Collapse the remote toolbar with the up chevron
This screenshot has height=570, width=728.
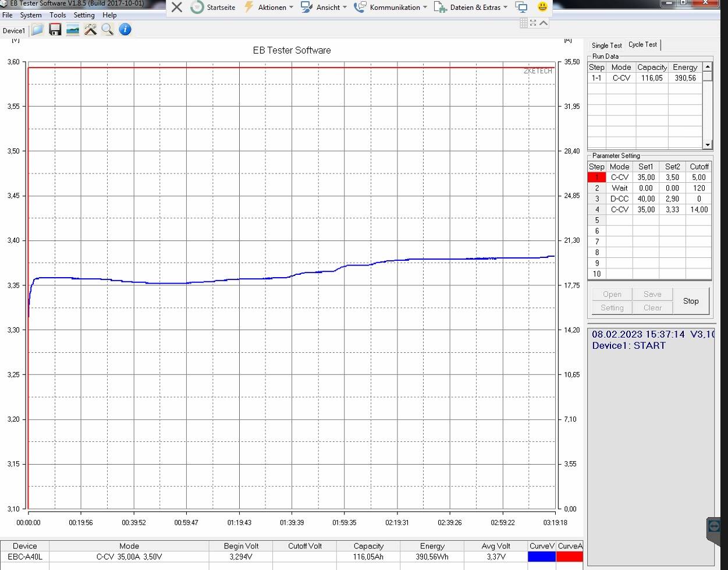544,23
